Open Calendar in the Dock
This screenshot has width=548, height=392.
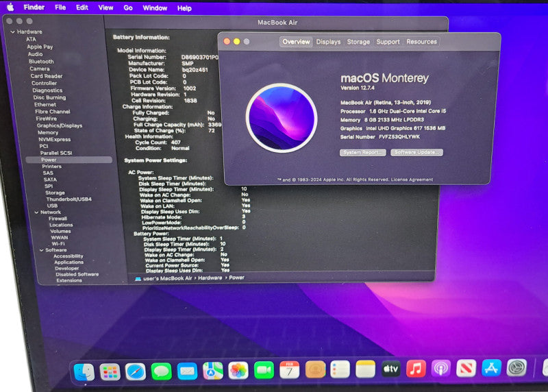point(289,370)
